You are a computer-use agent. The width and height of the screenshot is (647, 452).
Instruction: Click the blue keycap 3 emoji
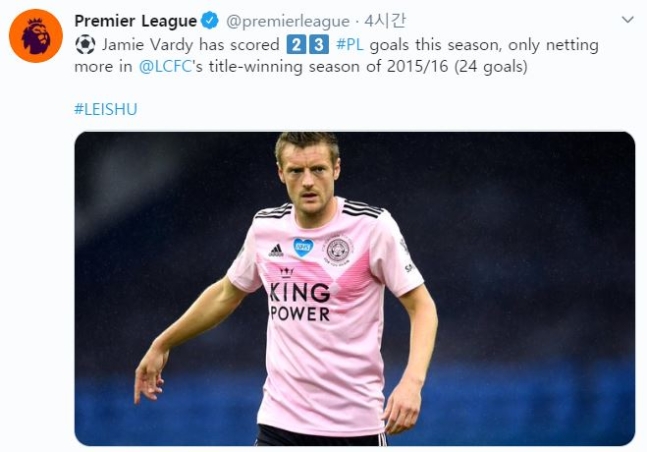319,45
